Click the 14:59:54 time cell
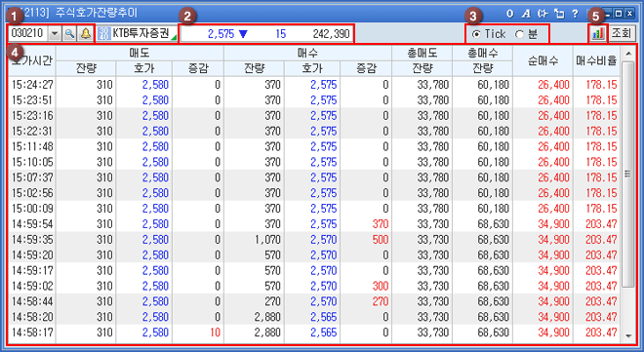The width and height of the screenshot is (644, 352). point(32,224)
